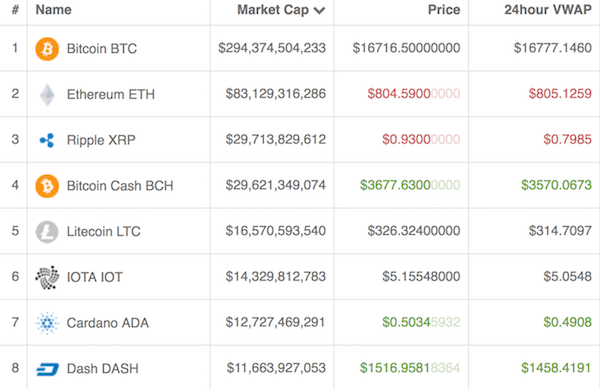Click the Dash blue logo icon

(x=47, y=369)
